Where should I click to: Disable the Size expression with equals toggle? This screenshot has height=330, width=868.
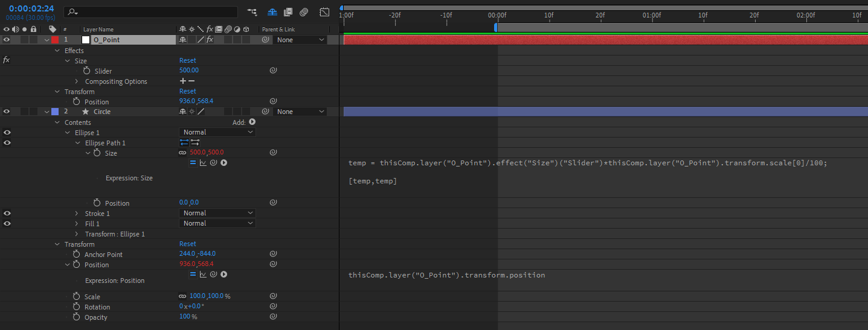(x=193, y=163)
